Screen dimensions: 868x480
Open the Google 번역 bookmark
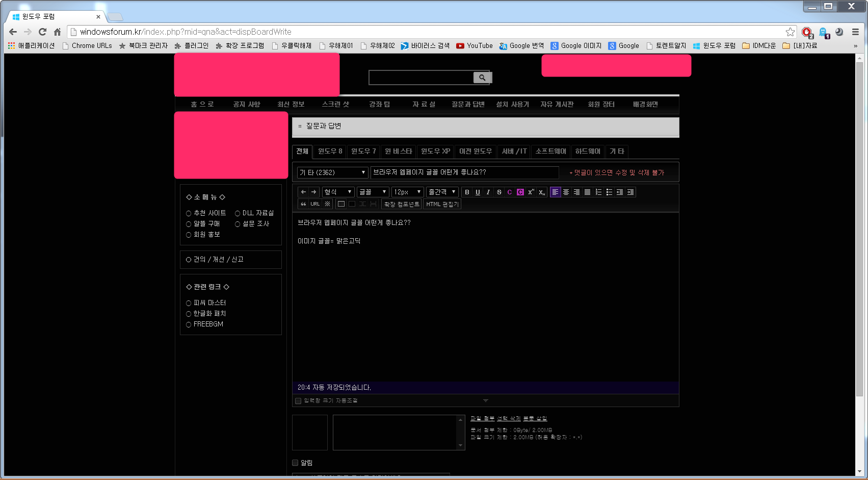[521, 45]
